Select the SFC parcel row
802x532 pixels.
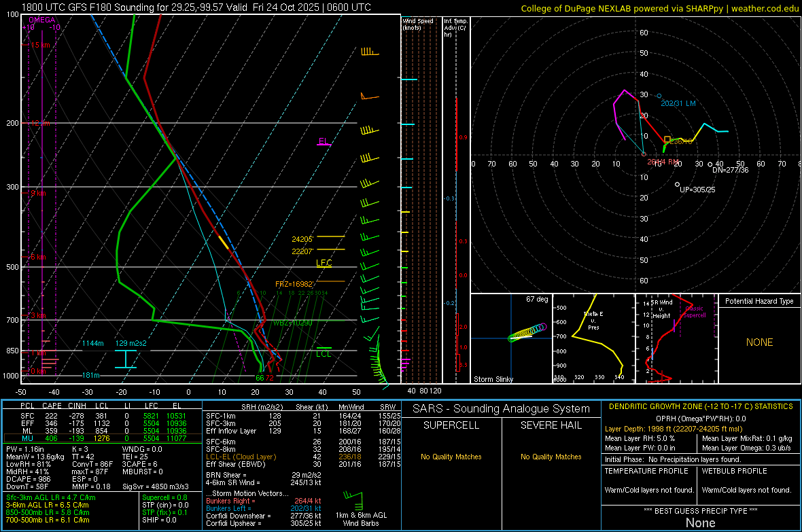click(x=103, y=416)
